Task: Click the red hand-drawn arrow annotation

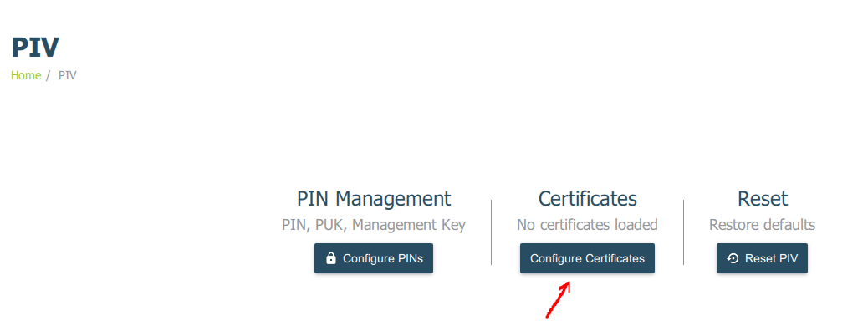Action: (559, 300)
